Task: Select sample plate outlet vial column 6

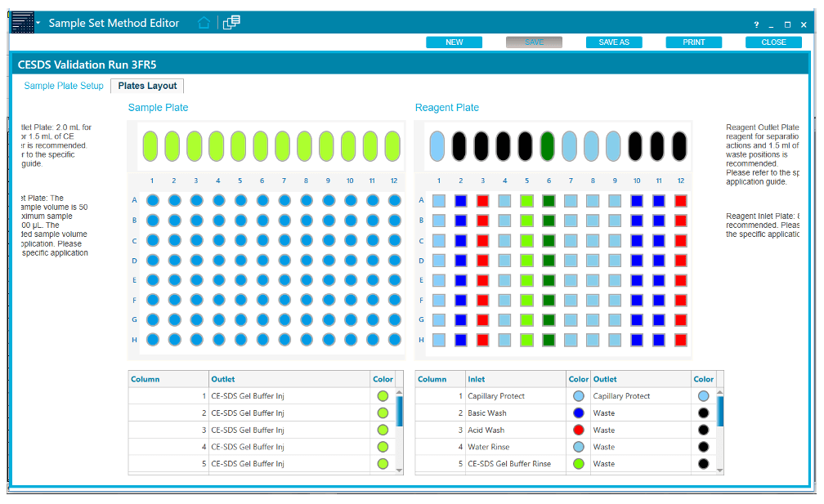Action: pos(261,146)
